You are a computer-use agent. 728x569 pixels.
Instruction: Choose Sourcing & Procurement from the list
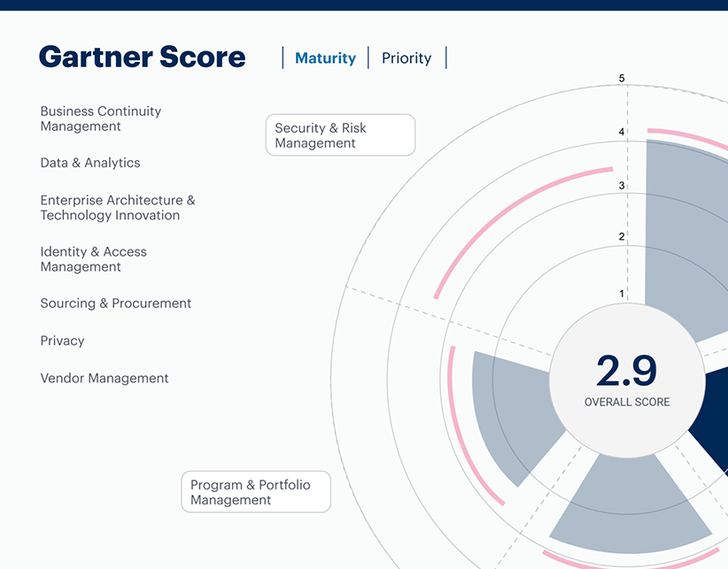(x=115, y=303)
